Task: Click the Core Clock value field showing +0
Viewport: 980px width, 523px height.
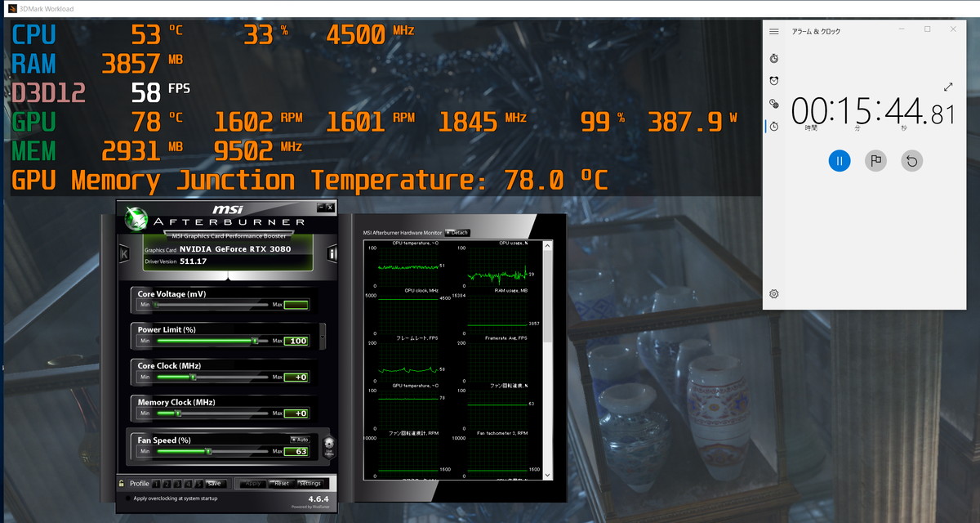Action: point(296,377)
